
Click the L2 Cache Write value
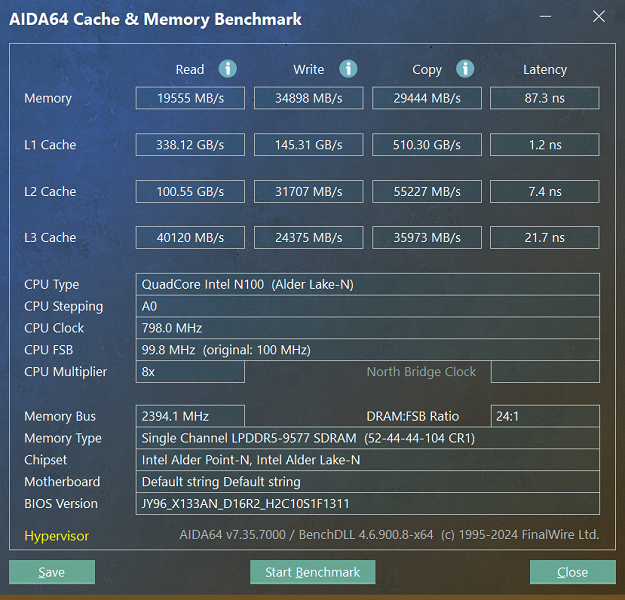(309, 192)
